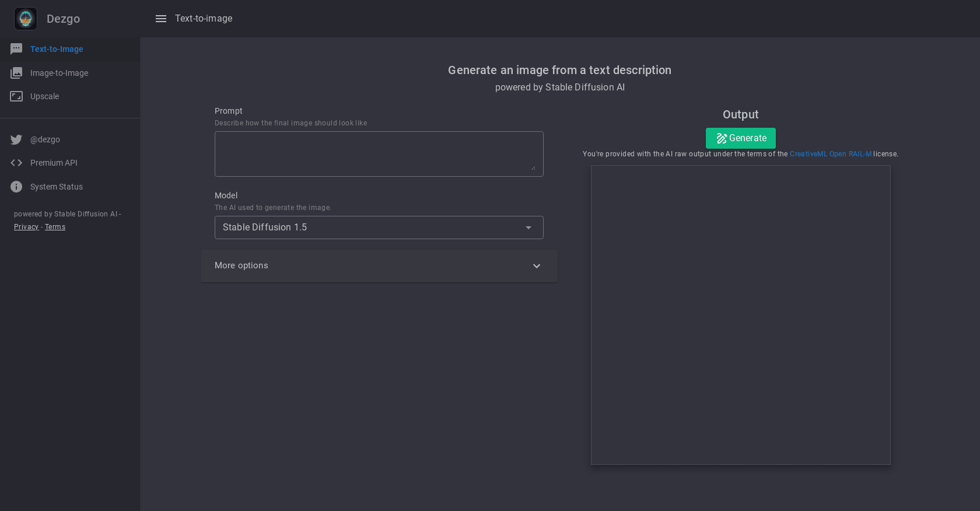This screenshot has height=511, width=980.
Task: Open the Stable Diffusion 1.5 model dropdown
Action: (379, 228)
